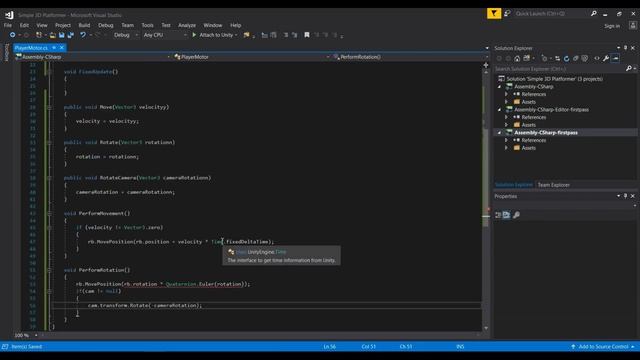Screen dimensions: 640x360
Task: Click the Switch Views icon in Solution Explorer
Action: 527,58
